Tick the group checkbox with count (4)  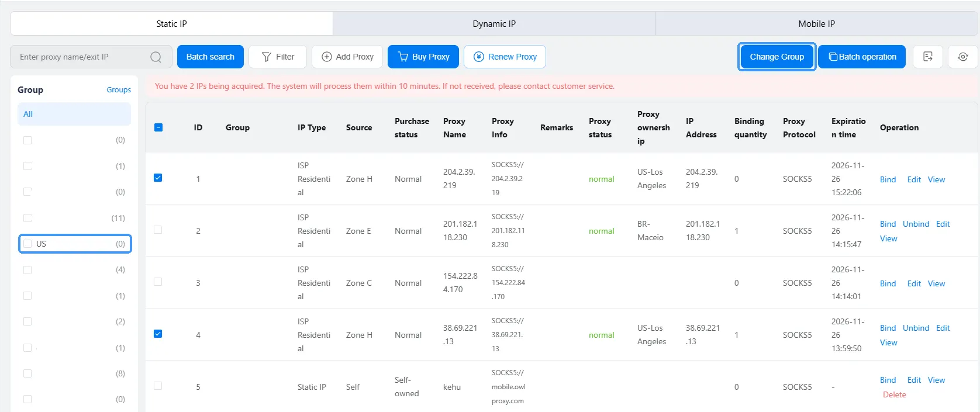tap(27, 270)
